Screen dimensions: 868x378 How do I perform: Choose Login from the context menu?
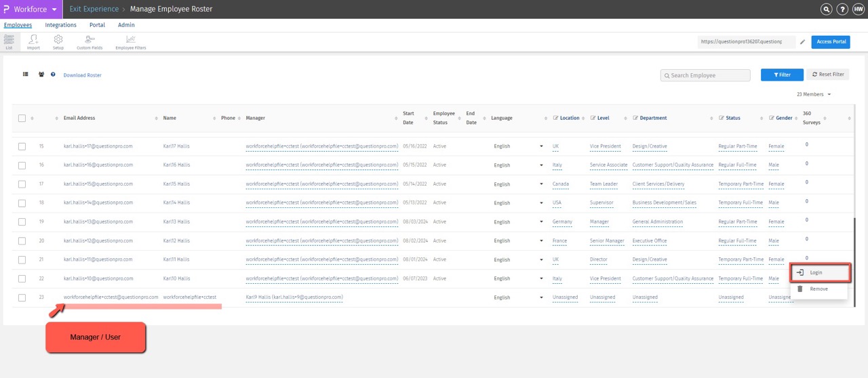pyautogui.click(x=820, y=272)
